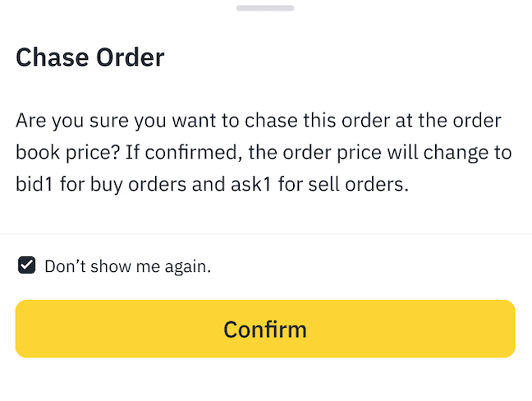Confirm chasing the order at book price

[265, 329]
